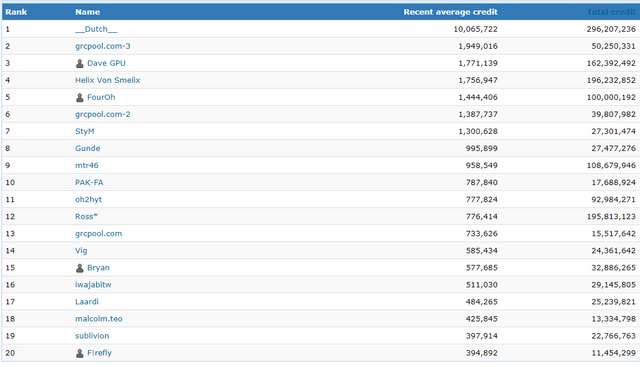Viewport: 640px width, 367px height.
Task: Click the profile icon beside Bryan
Action: coord(80,268)
